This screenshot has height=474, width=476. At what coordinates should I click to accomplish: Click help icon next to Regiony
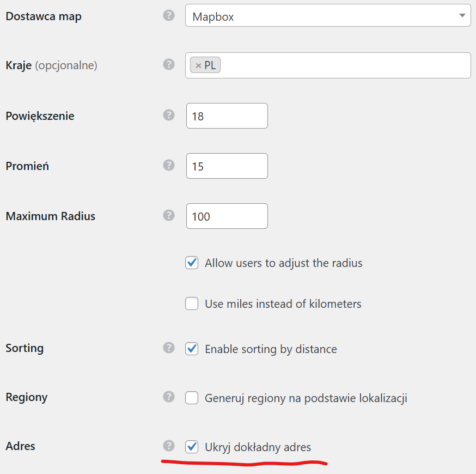(169, 397)
